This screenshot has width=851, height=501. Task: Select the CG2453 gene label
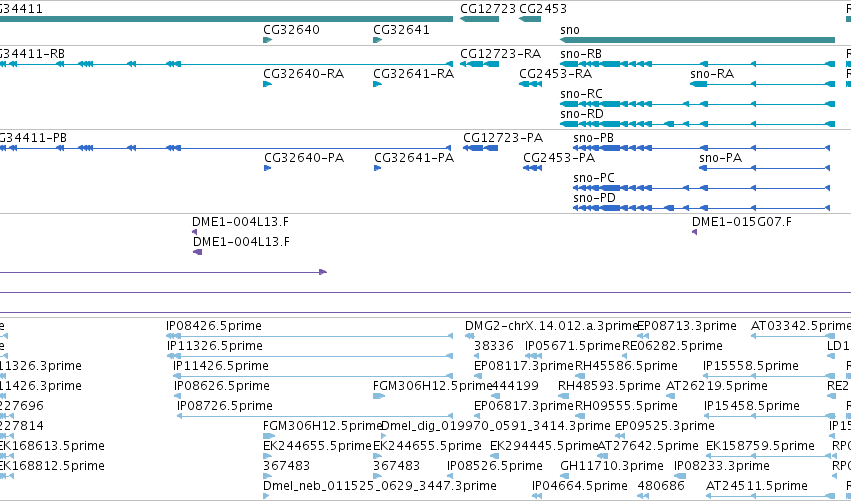pos(543,9)
